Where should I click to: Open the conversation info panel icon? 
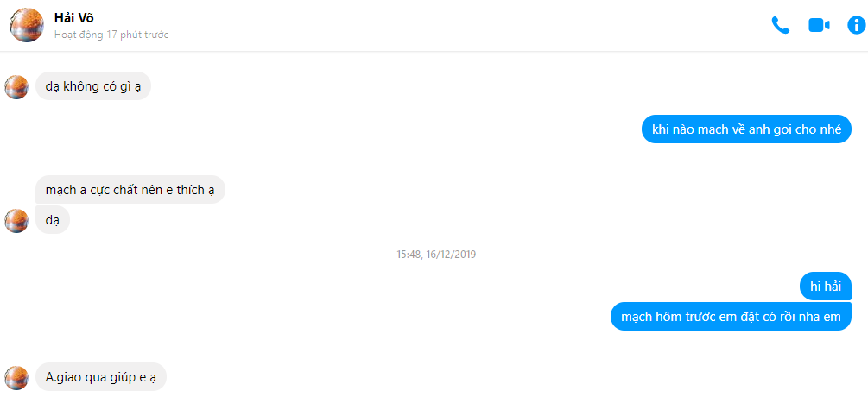857,25
